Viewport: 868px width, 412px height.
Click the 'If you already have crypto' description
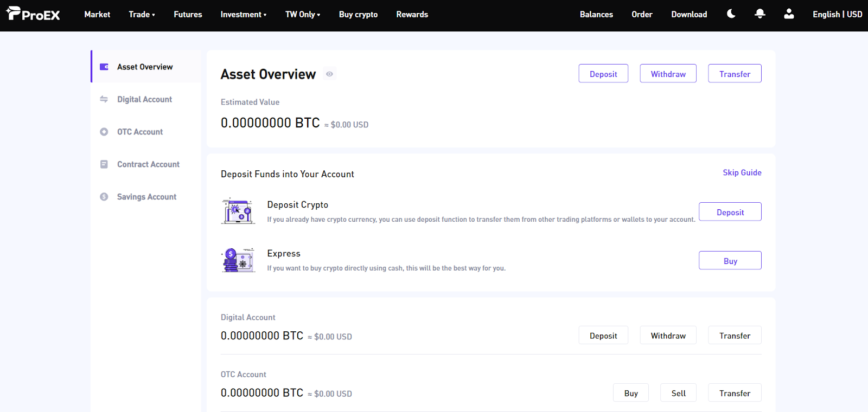(481, 220)
